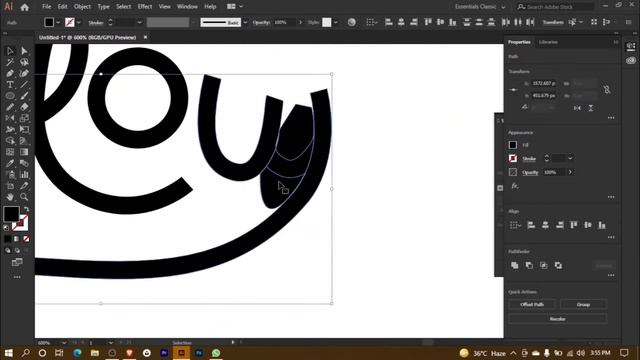
Task: Select the Hand tool
Action: (x=10, y=197)
